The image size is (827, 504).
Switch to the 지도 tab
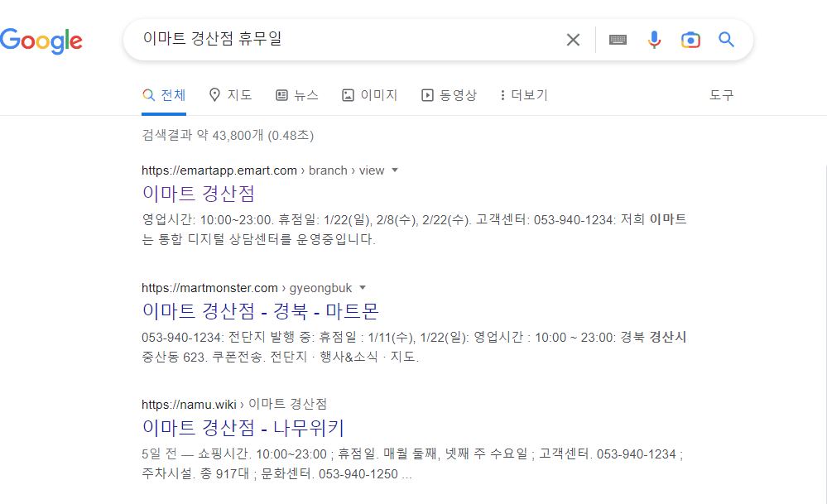click(230, 95)
